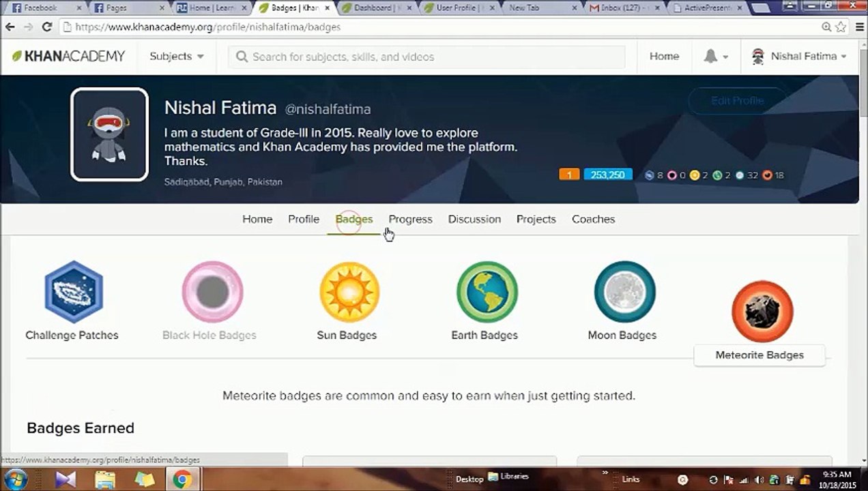Click the @nishalfatima username
This screenshot has height=491, width=868.
coord(328,109)
